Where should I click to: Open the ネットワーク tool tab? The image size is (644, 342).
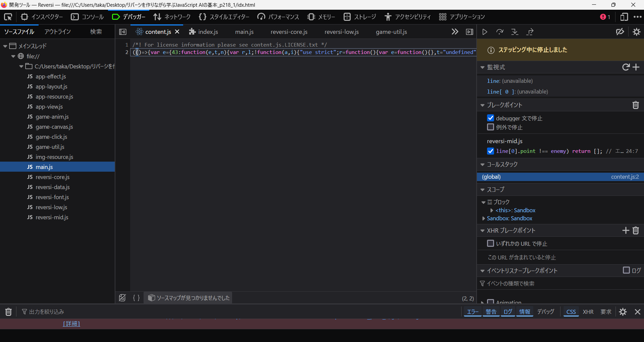click(x=172, y=17)
